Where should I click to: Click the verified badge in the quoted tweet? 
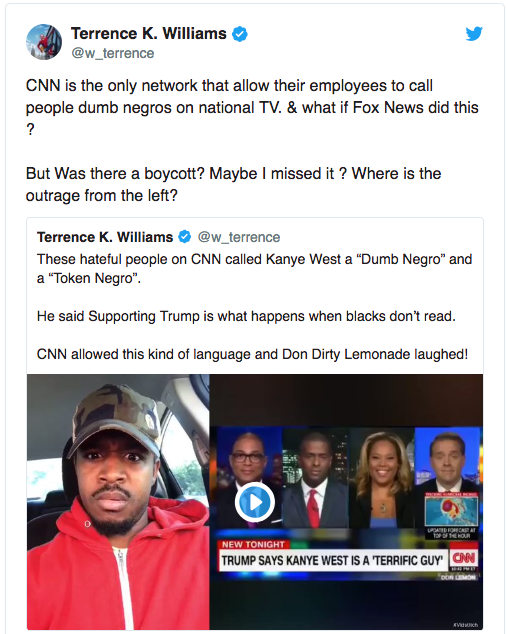pyautogui.click(x=185, y=237)
